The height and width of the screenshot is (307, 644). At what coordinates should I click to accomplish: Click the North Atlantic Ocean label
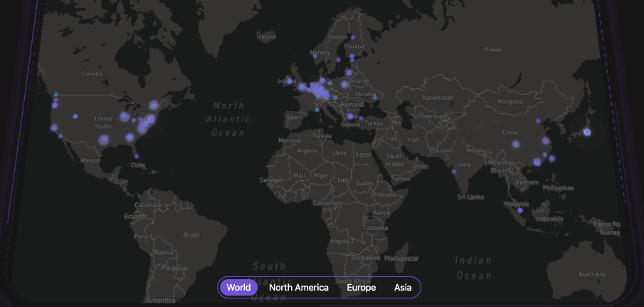(x=228, y=119)
